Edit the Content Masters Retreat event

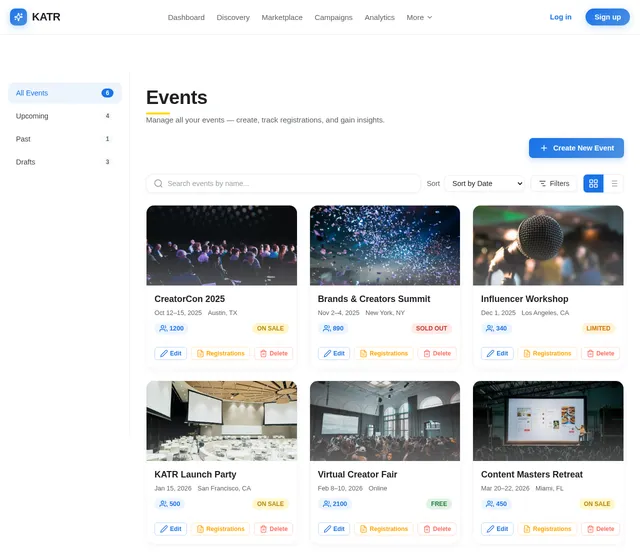[497, 529]
